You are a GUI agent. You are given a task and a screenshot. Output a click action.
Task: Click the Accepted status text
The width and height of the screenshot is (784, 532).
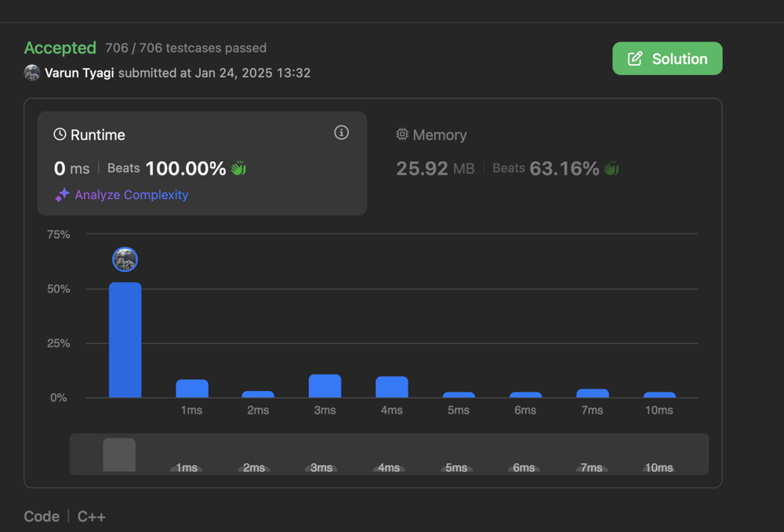tap(60, 48)
